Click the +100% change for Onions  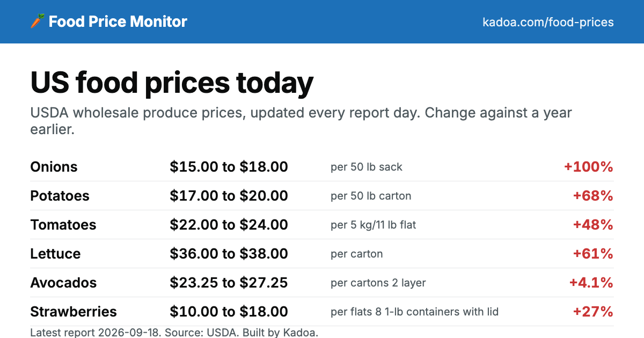pyautogui.click(x=588, y=167)
